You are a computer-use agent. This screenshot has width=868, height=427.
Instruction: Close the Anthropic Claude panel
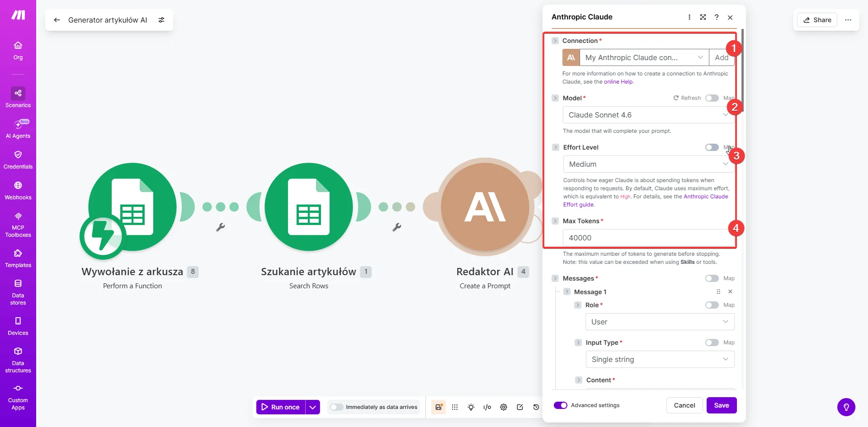tap(730, 17)
